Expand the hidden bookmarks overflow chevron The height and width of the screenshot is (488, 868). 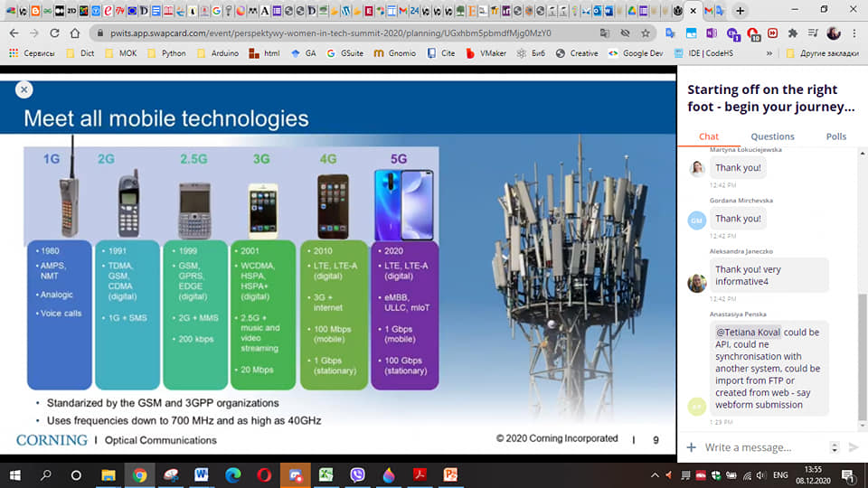point(769,53)
